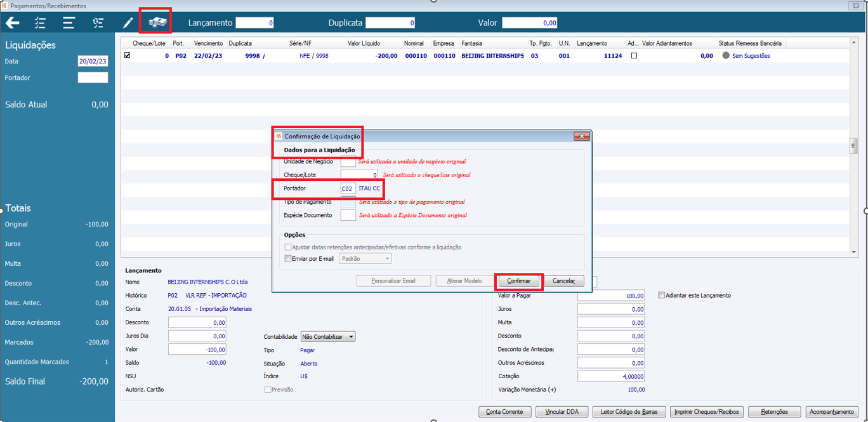Click the Cotação field showing 4,00000

coord(611,376)
